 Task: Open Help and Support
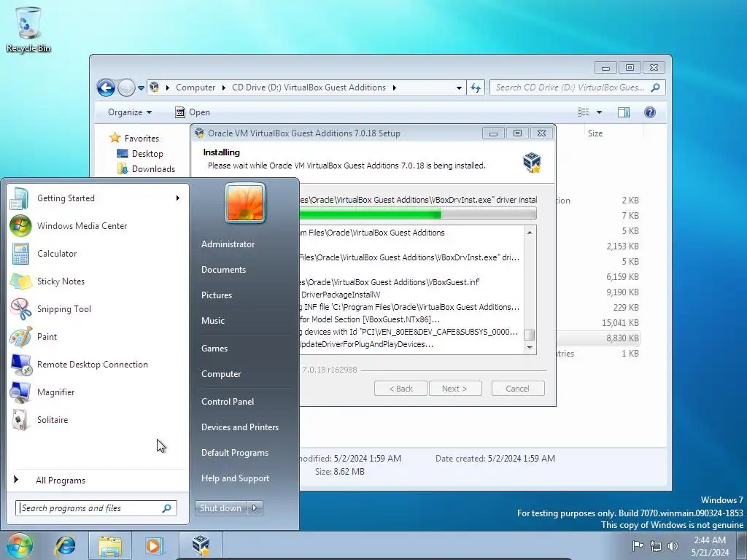[x=235, y=478]
